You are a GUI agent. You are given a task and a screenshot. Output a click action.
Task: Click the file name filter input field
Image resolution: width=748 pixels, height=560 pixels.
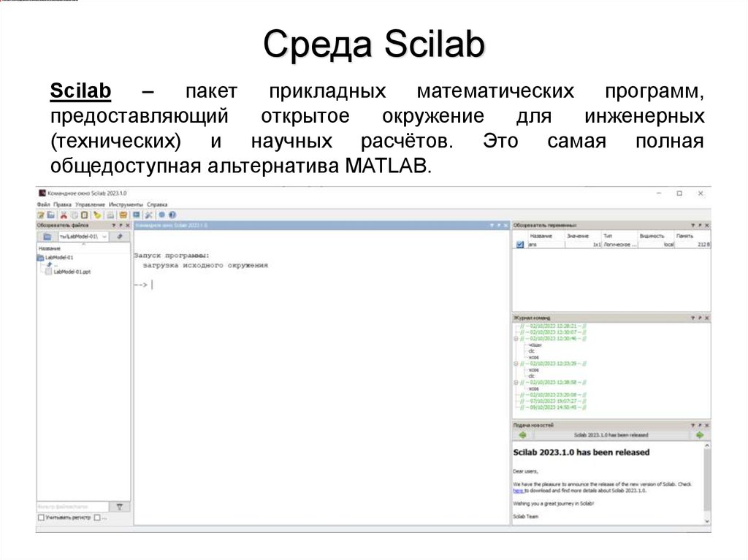click(73, 507)
